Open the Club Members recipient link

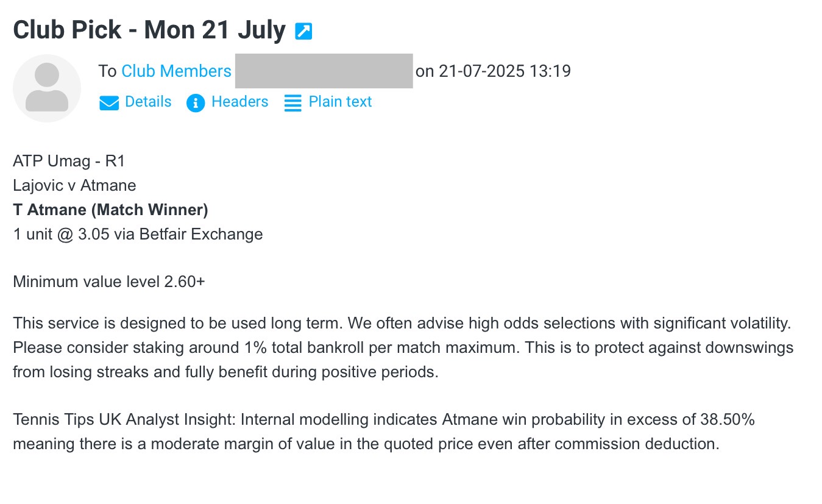click(177, 71)
